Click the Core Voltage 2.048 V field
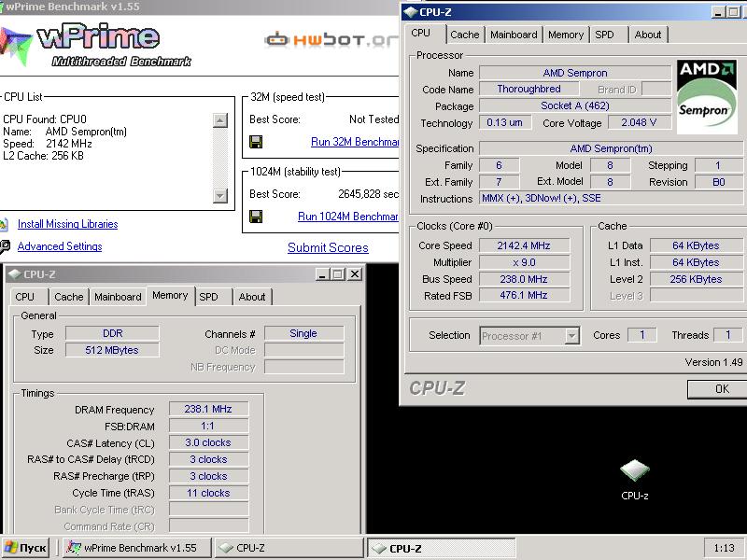This screenshot has height=560, width=747. [x=640, y=122]
